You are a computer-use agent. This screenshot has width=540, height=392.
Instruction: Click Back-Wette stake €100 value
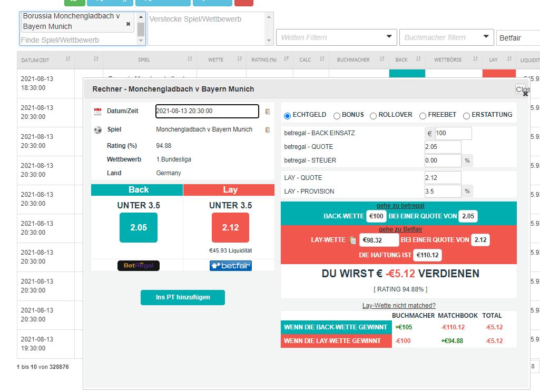point(376,216)
